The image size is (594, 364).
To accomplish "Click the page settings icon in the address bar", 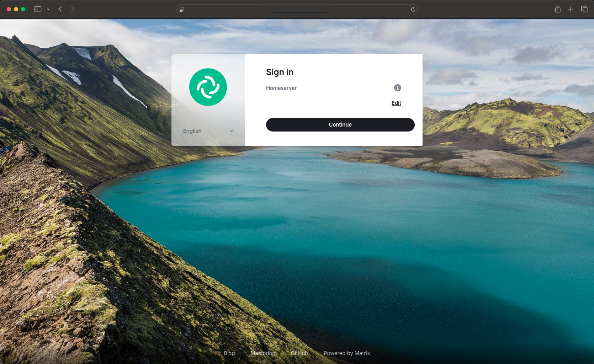I will coord(182,9).
